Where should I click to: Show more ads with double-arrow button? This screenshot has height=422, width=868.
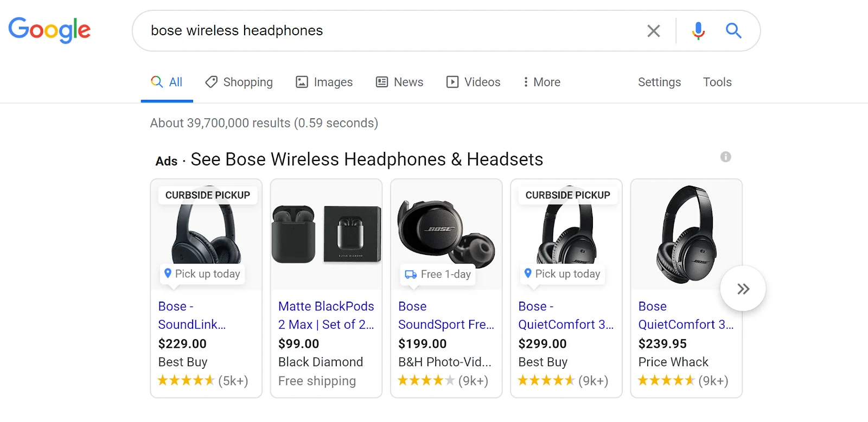pos(743,289)
